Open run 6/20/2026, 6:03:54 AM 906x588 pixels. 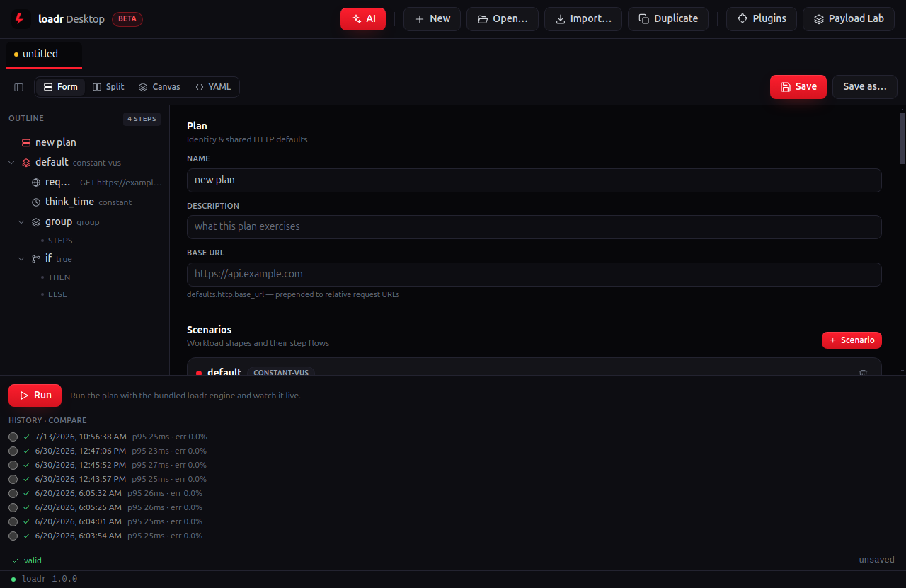(78, 536)
